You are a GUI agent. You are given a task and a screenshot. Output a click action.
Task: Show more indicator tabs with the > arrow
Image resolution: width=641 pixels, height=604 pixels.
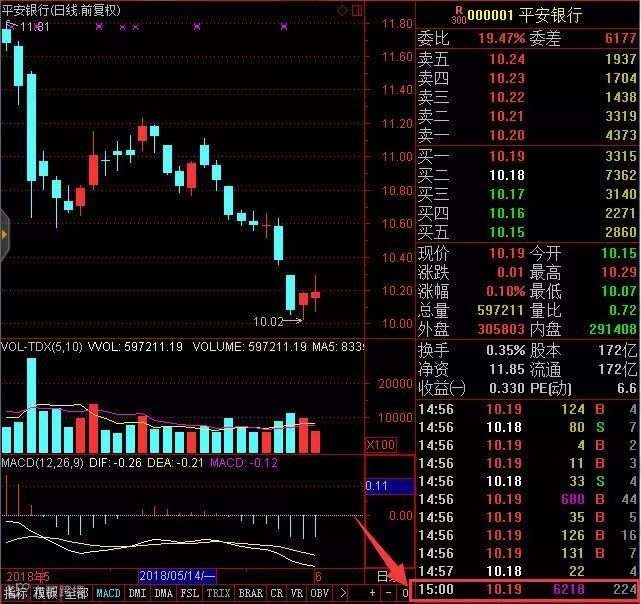[343, 592]
